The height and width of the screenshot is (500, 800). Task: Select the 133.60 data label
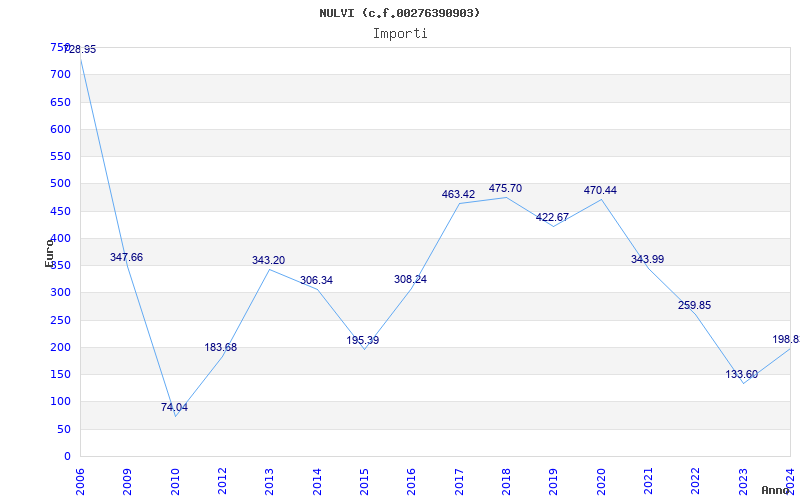click(742, 375)
